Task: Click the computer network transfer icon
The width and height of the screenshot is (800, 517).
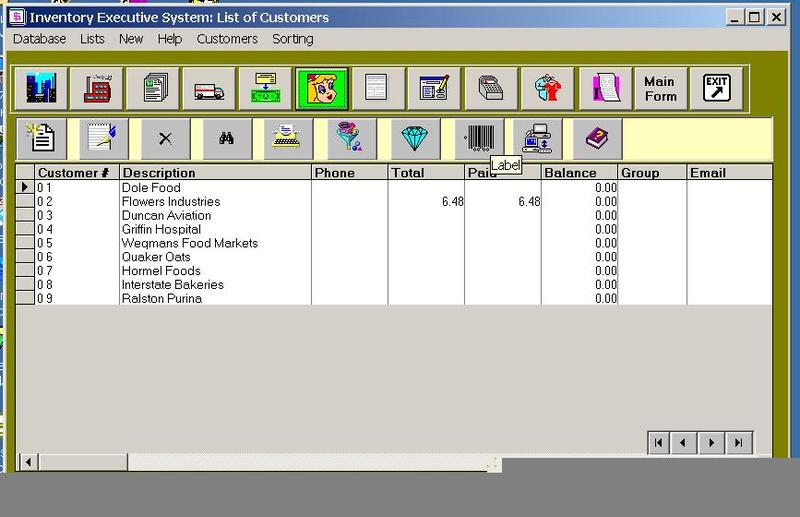Action: [x=537, y=138]
